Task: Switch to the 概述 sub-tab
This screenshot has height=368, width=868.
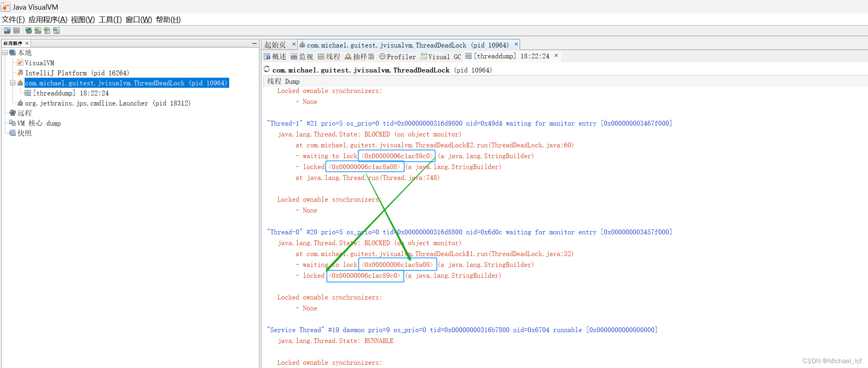Action: (x=275, y=57)
